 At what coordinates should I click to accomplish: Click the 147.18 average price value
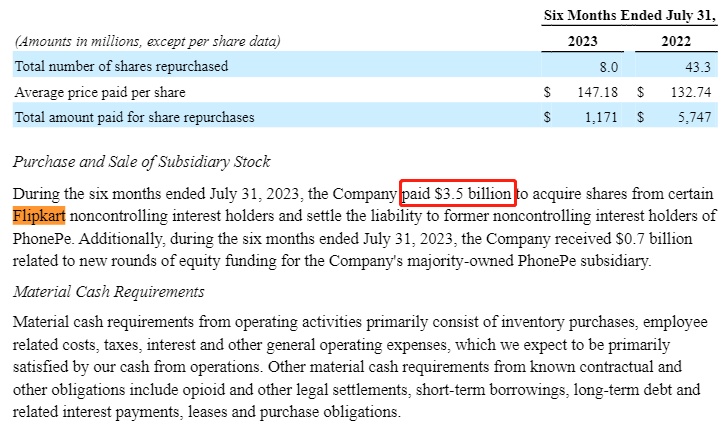599,92
